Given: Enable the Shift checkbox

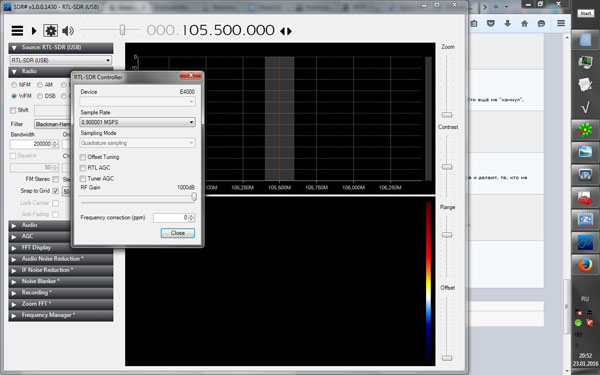Looking at the screenshot, I should (13, 110).
